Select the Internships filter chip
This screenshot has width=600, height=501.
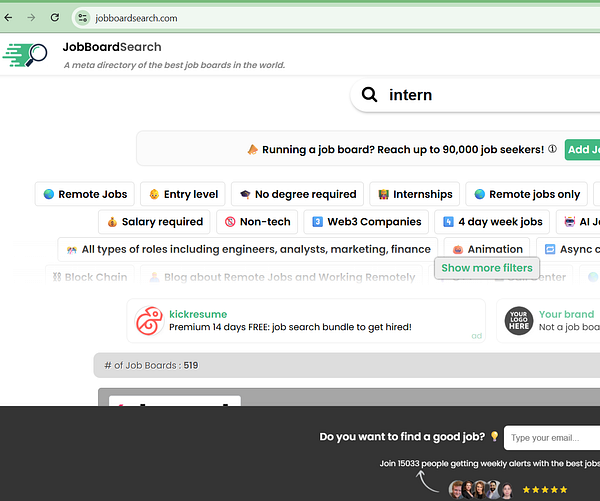coord(414,194)
